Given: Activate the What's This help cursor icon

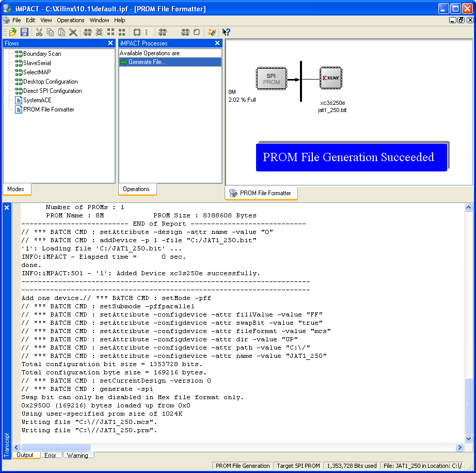Looking at the screenshot, I should (x=226, y=32).
